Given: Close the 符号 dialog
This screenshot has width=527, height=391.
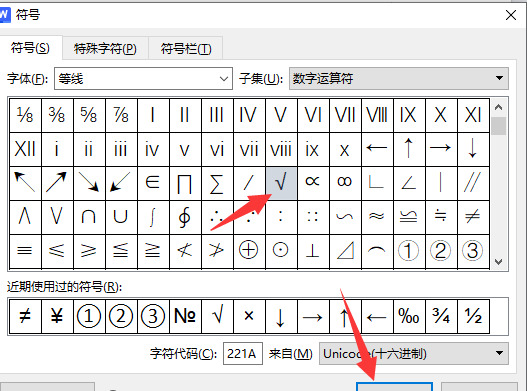Looking at the screenshot, I should [511, 15].
